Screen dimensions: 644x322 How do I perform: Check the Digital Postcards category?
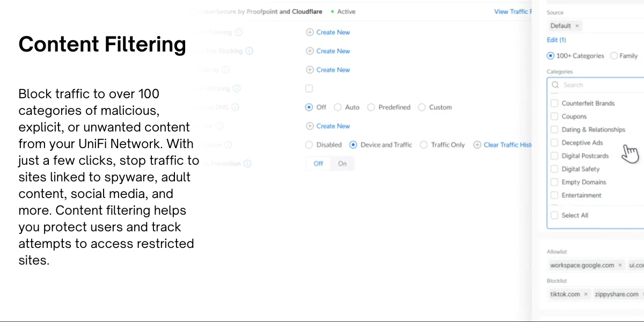click(x=554, y=156)
